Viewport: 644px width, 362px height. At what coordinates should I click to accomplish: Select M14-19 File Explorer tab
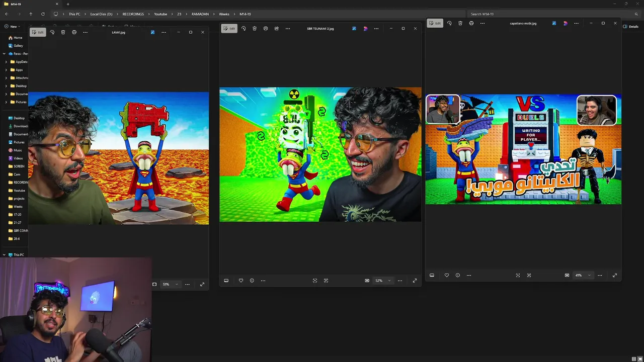pos(30,4)
